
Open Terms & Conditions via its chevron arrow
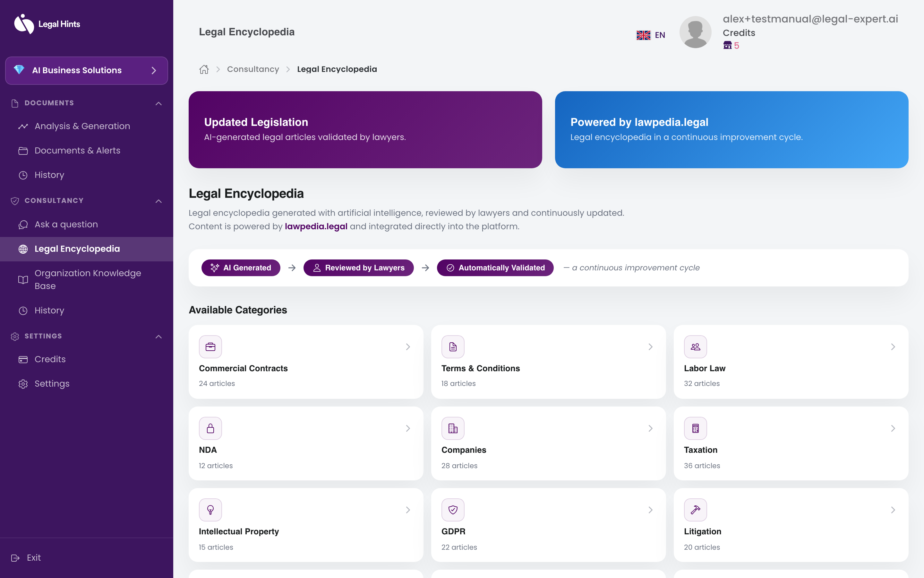pyautogui.click(x=650, y=347)
